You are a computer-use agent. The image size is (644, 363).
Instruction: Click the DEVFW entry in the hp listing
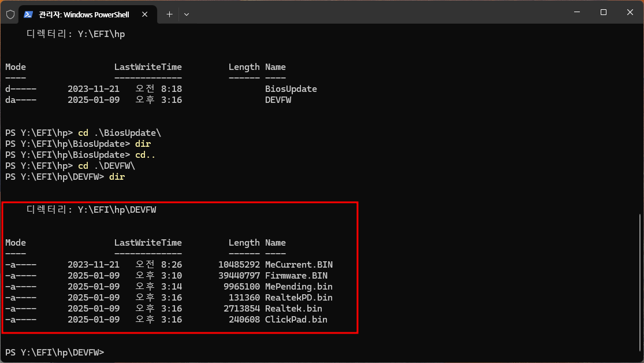point(278,100)
